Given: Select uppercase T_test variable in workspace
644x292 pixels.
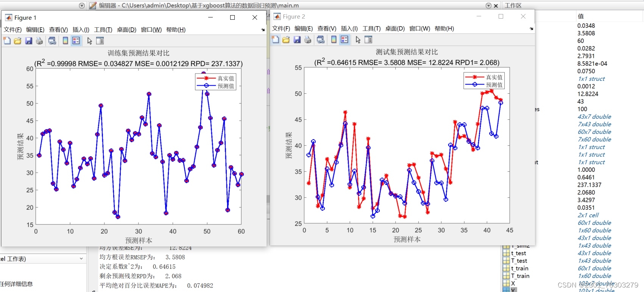Looking at the screenshot, I should click(x=519, y=261).
